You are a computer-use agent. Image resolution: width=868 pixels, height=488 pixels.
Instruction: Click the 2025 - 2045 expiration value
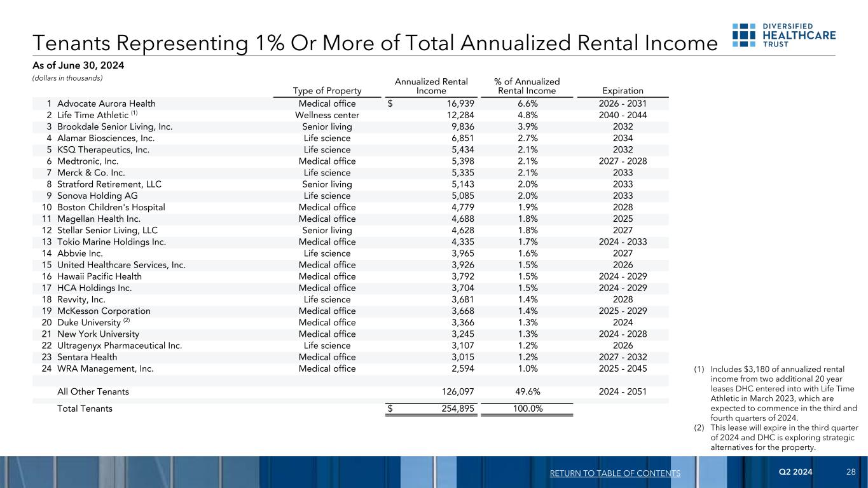623,369
